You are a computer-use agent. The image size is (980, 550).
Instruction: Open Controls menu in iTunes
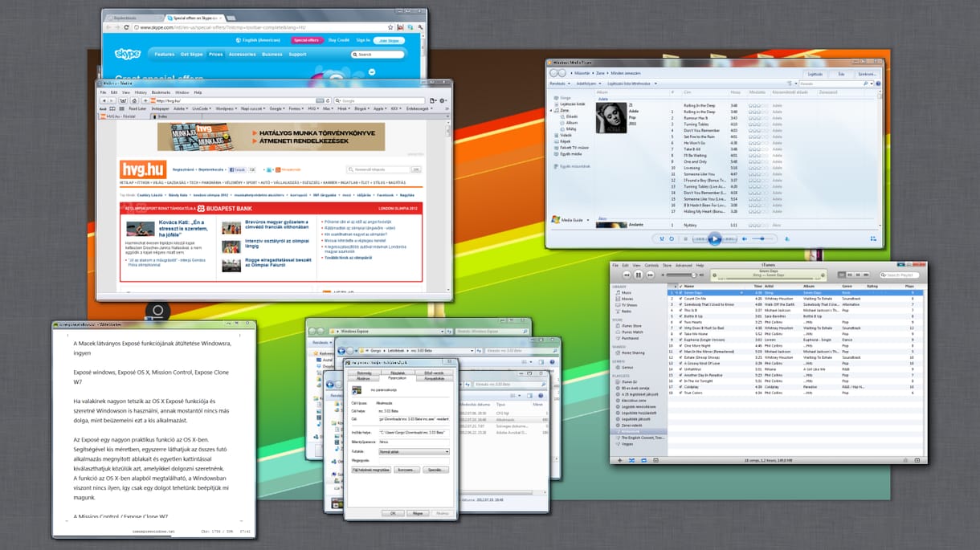tap(651, 265)
